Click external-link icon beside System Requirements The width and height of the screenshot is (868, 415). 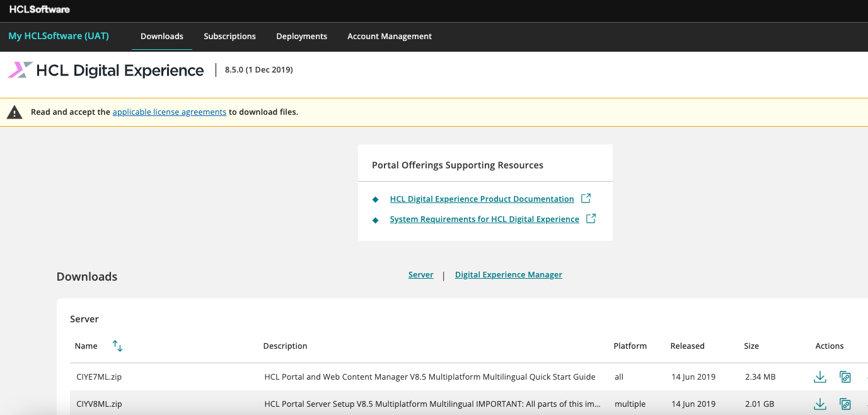coord(591,218)
